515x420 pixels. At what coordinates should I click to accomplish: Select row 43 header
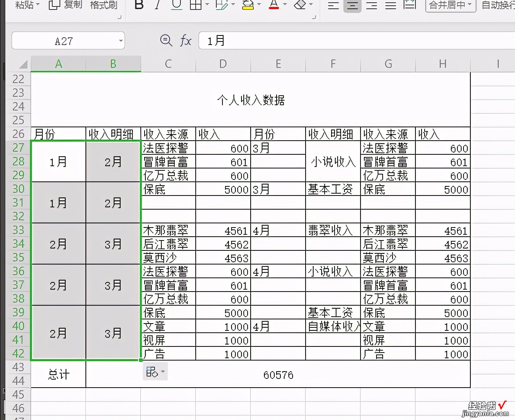coord(18,367)
